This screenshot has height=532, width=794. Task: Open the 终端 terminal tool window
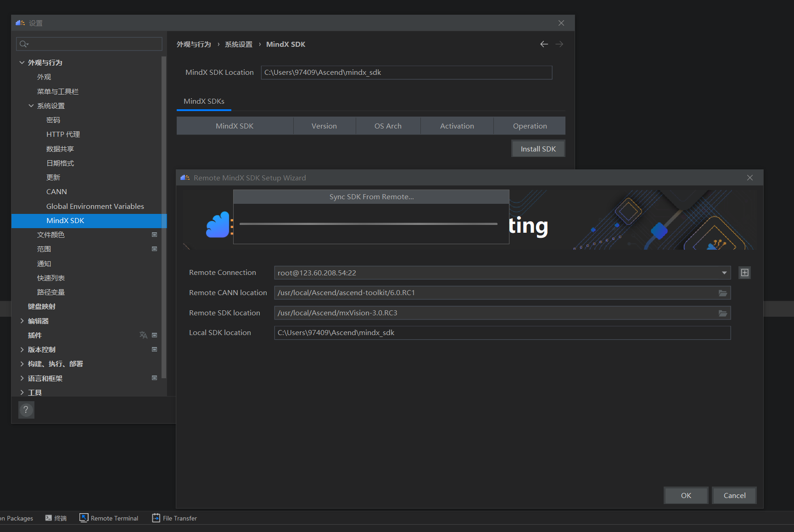pyautogui.click(x=56, y=518)
